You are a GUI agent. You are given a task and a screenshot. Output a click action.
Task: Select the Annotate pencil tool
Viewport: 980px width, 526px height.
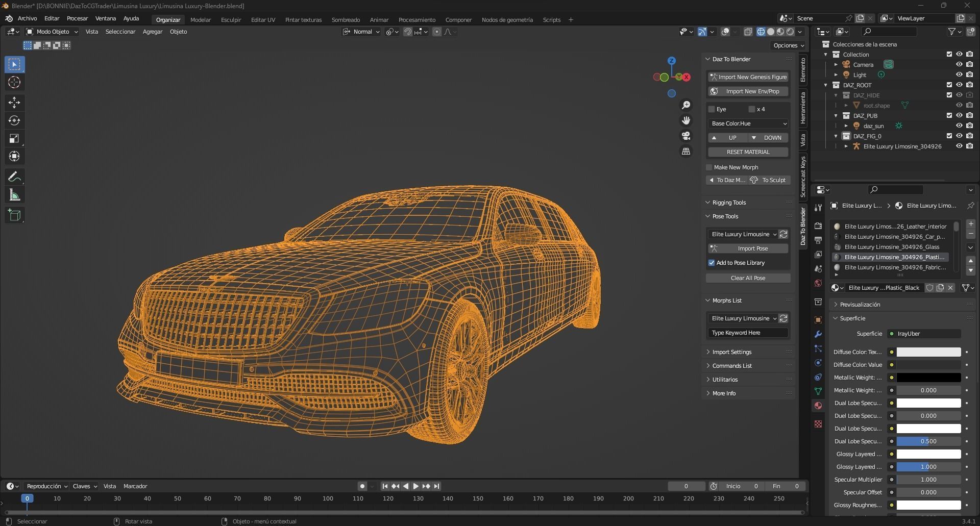(x=14, y=177)
